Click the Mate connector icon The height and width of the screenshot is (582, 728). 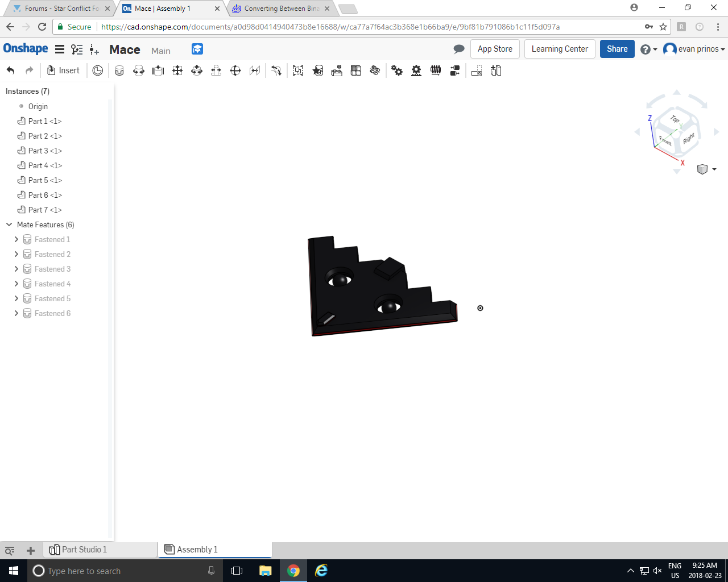coord(318,70)
